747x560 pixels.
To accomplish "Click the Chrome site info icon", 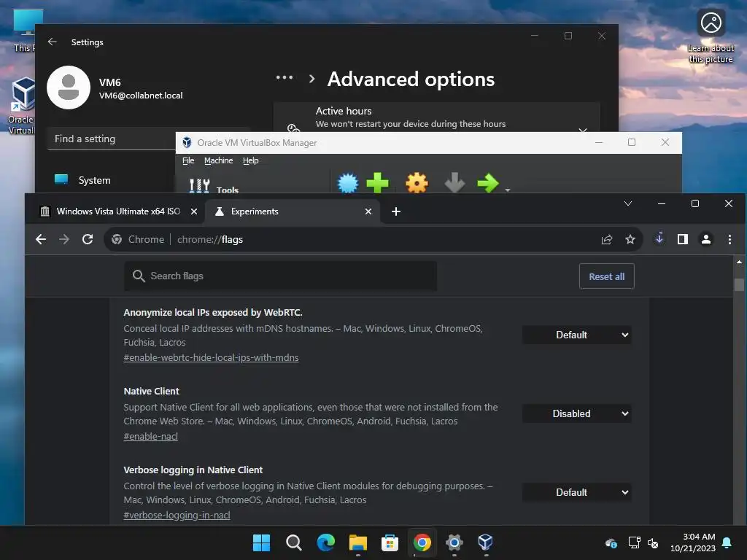I will (117, 239).
